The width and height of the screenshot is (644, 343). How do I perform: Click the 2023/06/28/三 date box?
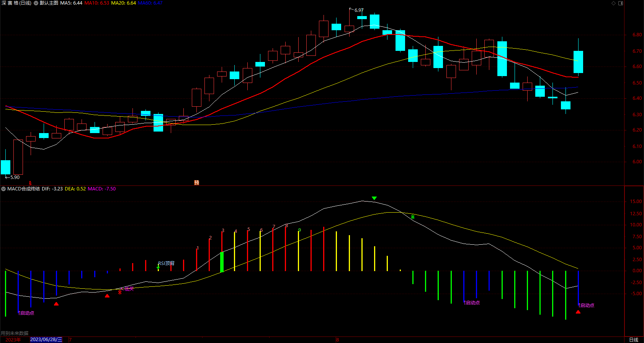click(x=46, y=340)
